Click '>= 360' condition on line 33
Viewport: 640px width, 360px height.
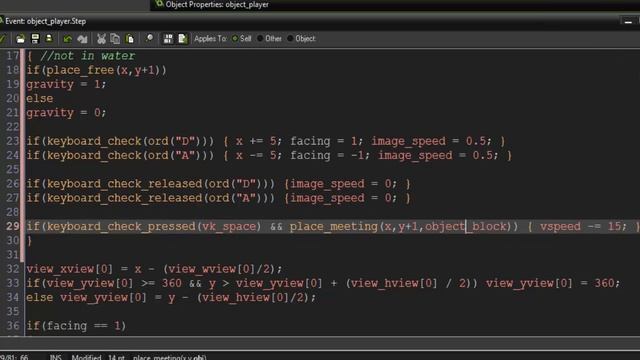coord(161,283)
